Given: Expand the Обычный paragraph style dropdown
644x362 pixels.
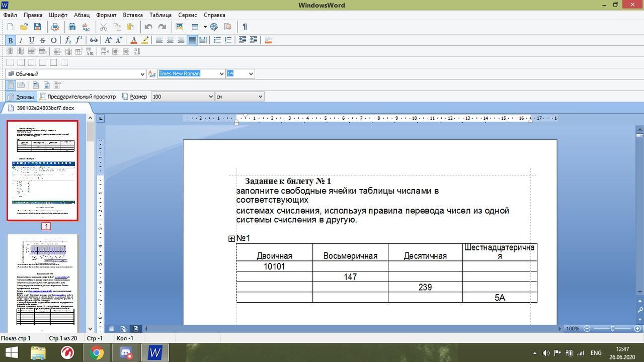Looking at the screenshot, I should [x=142, y=74].
